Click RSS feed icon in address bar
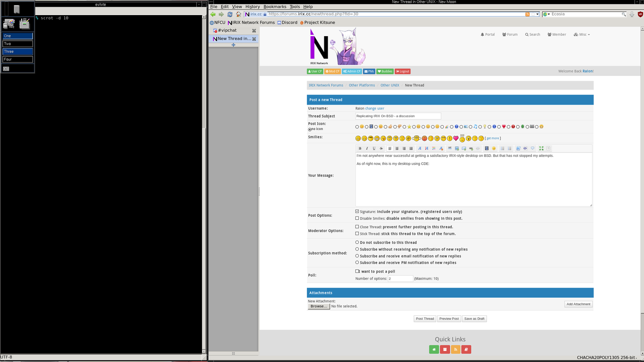The width and height of the screenshot is (644, 362). click(x=527, y=14)
